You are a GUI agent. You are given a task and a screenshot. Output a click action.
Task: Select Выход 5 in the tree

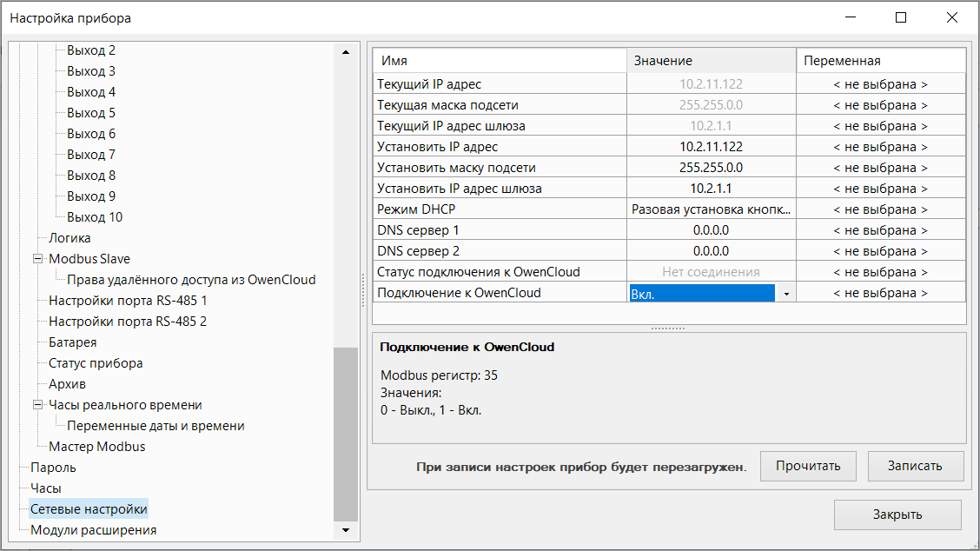click(91, 113)
